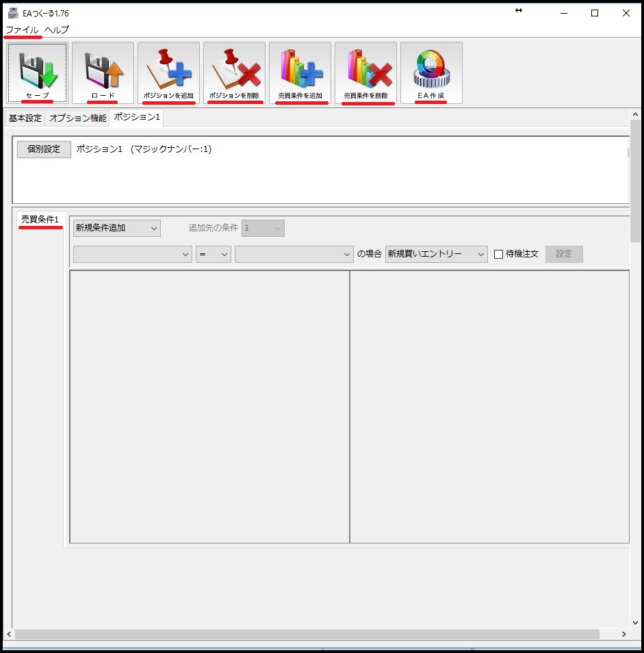Click ポジションを削除 to delete a position
This screenshot has width=644, height=653.
coord(233,72)
